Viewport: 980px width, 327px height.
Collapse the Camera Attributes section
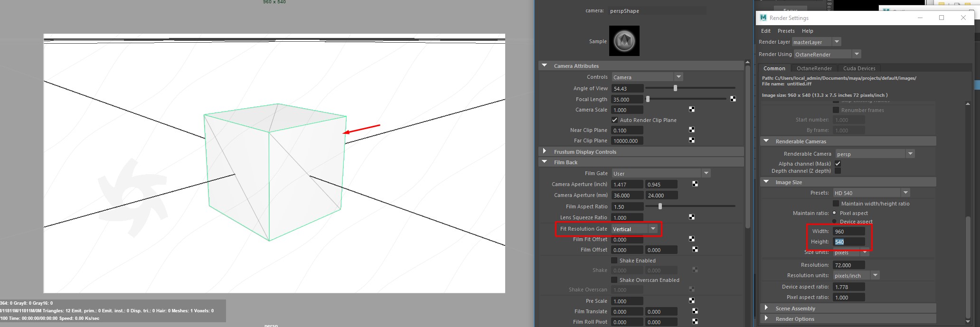(x=545, y=65)
